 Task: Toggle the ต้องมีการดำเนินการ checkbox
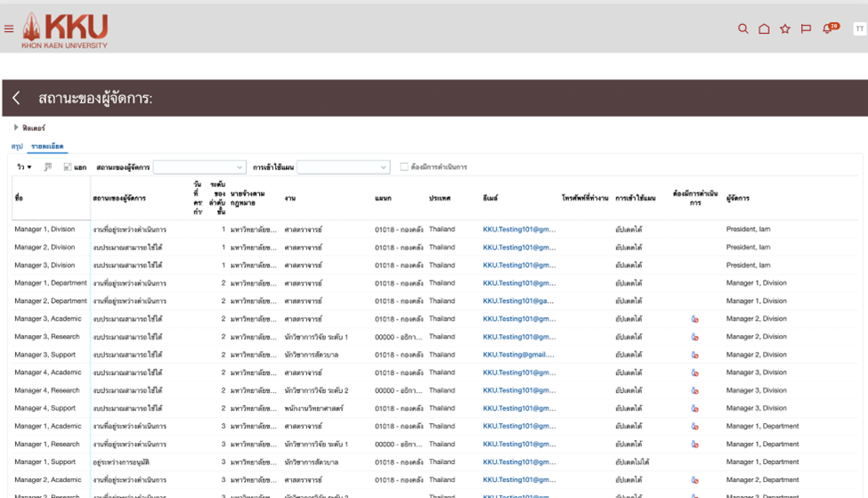[404, 167]
